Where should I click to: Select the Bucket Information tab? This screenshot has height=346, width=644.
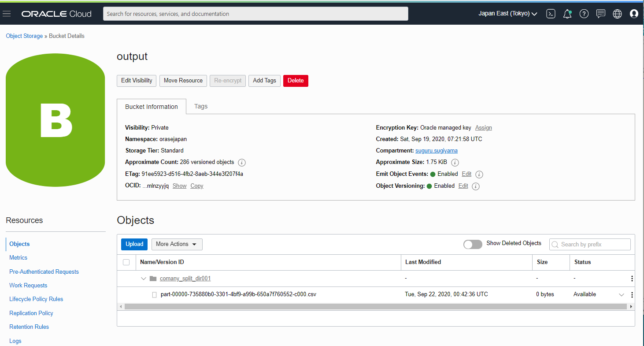tap(152, 107)
